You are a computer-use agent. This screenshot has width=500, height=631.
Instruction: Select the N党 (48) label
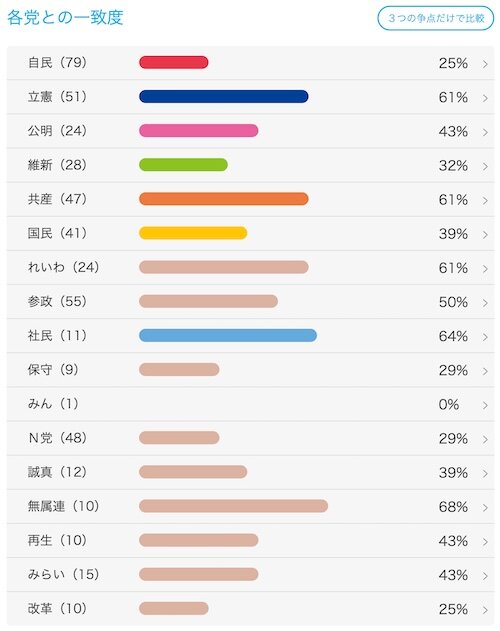(57, 437)
